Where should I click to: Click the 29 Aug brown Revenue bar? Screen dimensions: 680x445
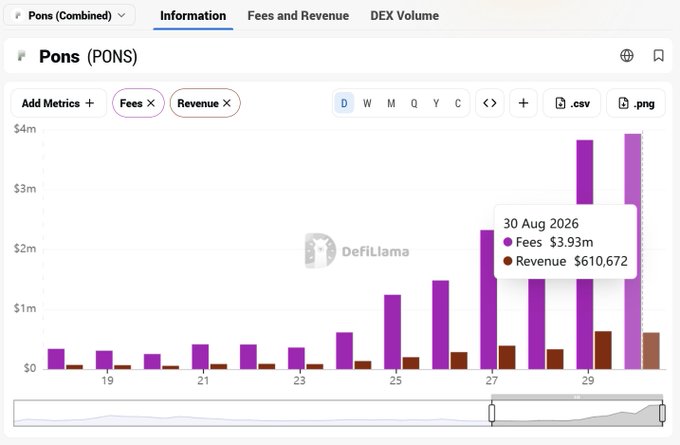(x=603, y=350)
